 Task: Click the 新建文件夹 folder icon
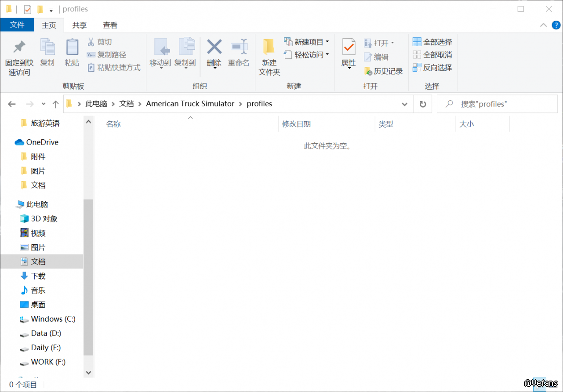pos(269,47)
